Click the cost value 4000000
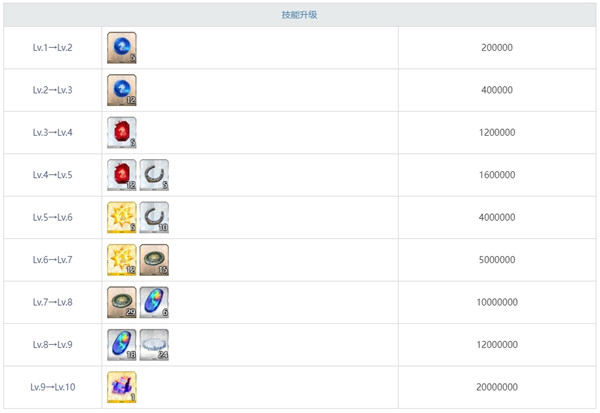The width and height of the screenshot is (600, 413). click(497, 218)
